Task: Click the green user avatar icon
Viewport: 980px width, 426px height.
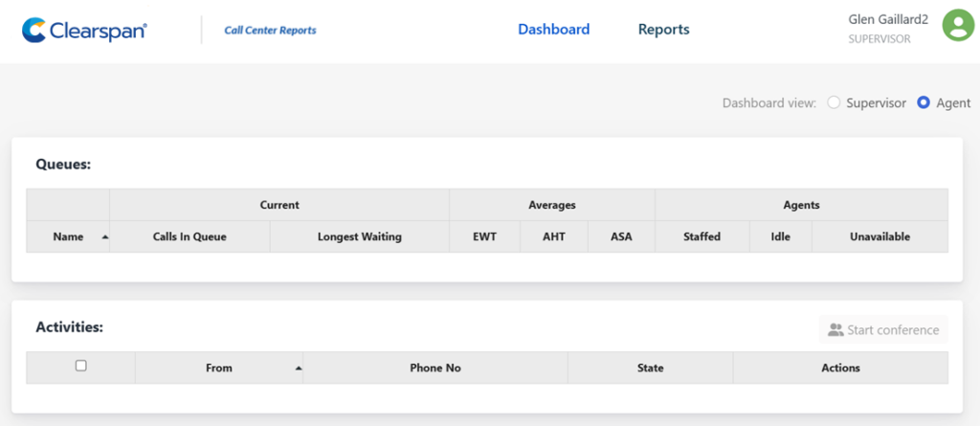Action: pos(957,26)
